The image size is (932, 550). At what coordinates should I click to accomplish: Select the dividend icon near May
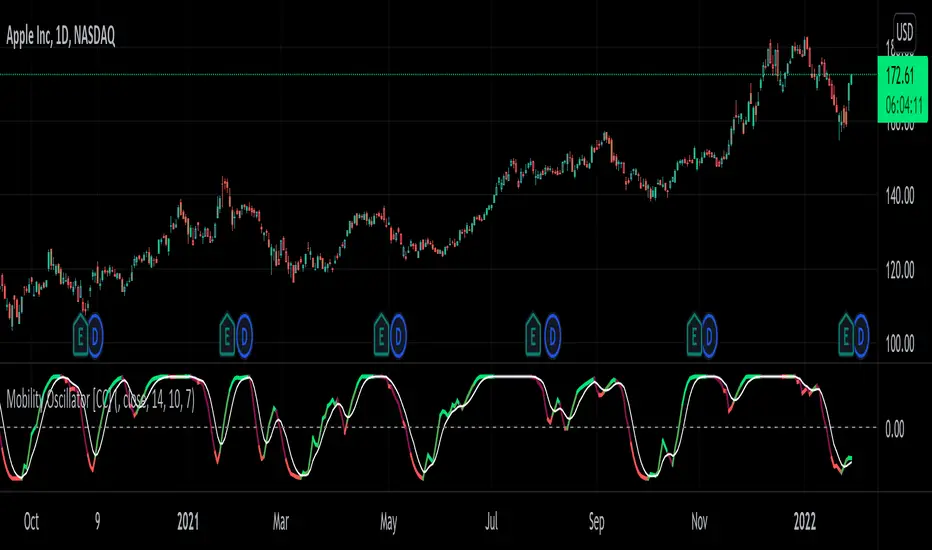pos(398,337)
